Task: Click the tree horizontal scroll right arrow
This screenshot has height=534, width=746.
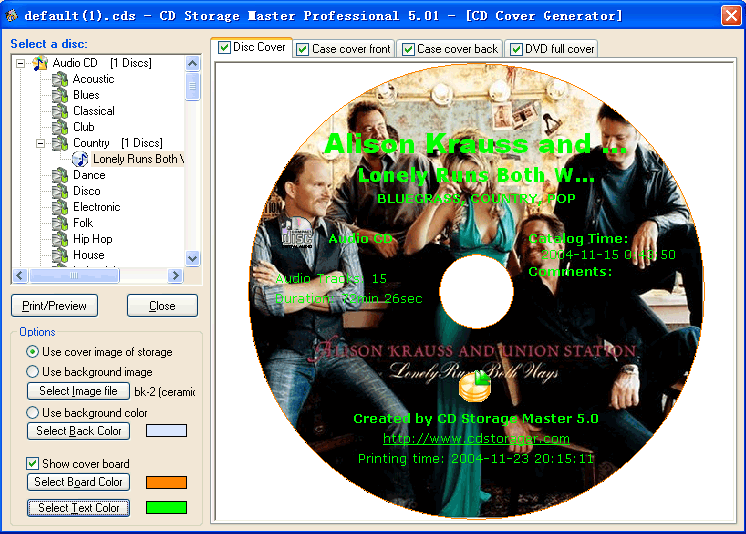Action: (176, 275)
